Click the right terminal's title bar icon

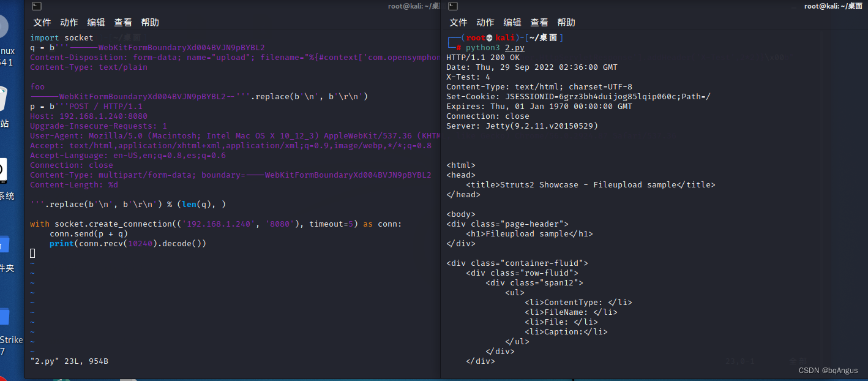click(x=452, y=6)
